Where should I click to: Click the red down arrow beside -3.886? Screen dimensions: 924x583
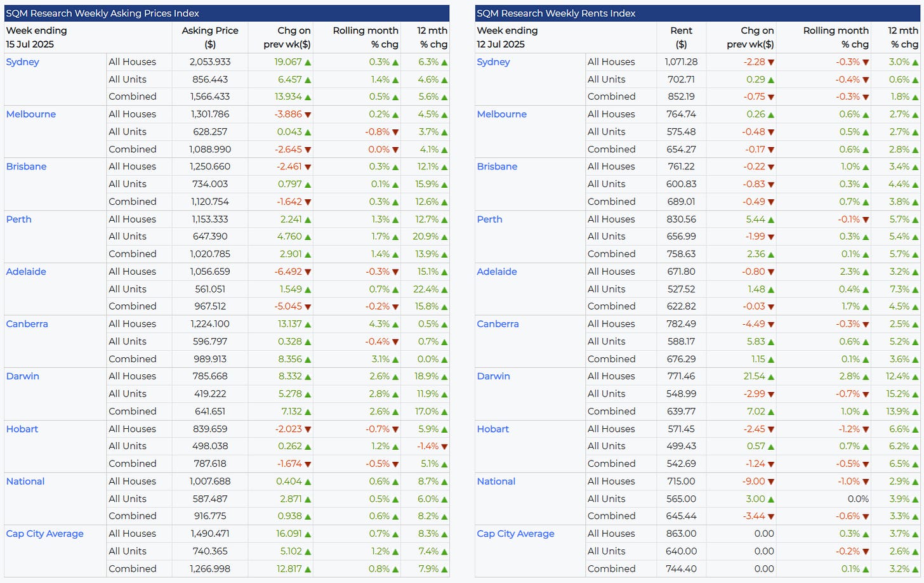pos(308,115)
